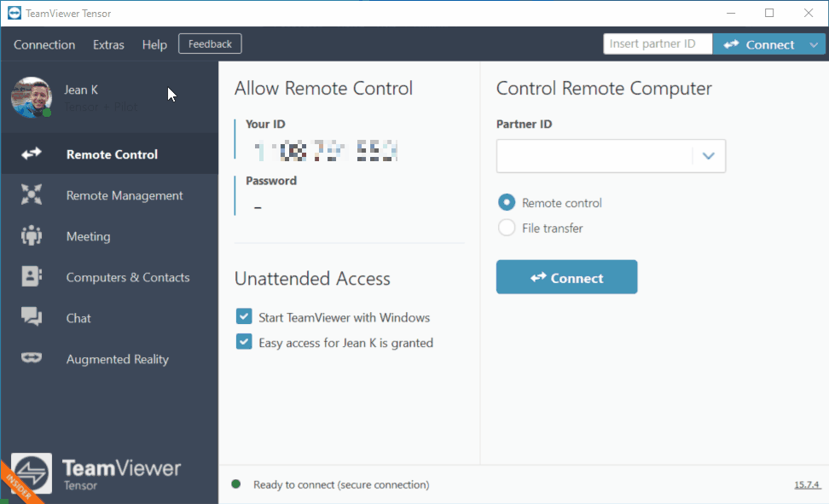Image resolution: width=829 pixels, height=504 pixels.
Task: Click the TeamViewer title bar app icon
Action: click(x=14, y=13)
